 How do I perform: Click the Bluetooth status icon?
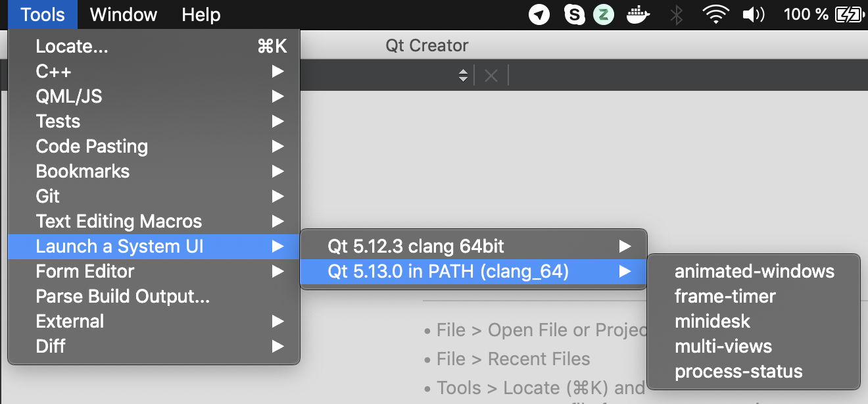(x=676, y=14)
